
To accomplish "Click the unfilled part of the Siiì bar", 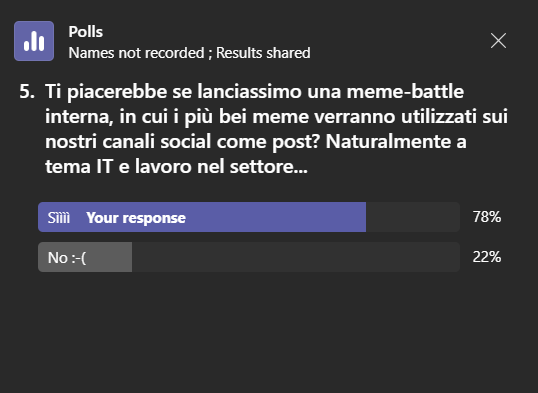I will (413, 217).
